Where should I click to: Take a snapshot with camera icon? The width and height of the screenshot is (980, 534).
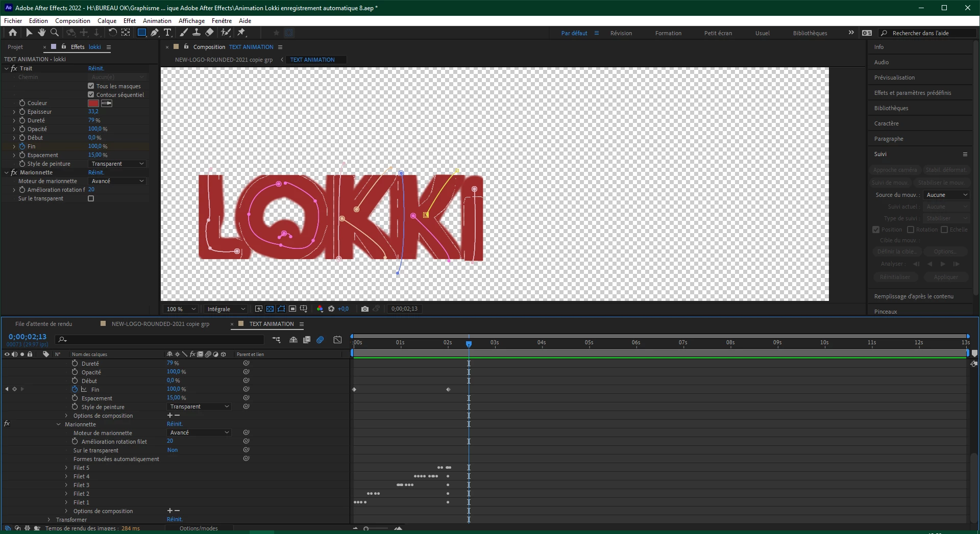tap(364, 309)
